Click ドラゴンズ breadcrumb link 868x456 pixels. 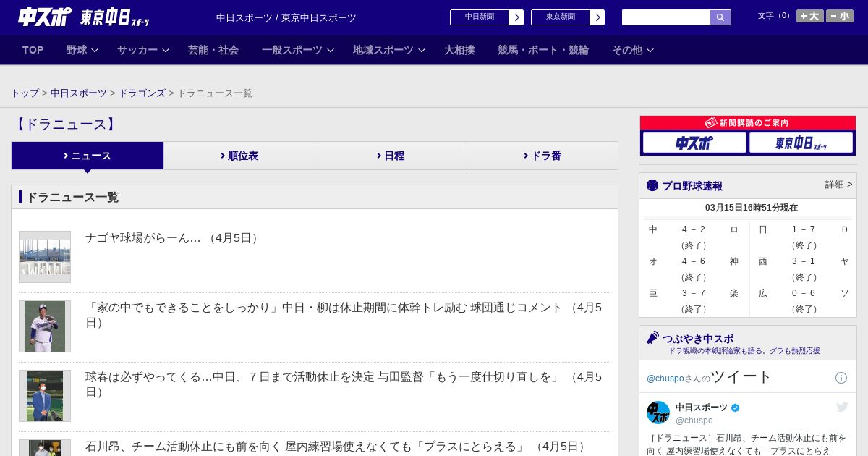142,93
